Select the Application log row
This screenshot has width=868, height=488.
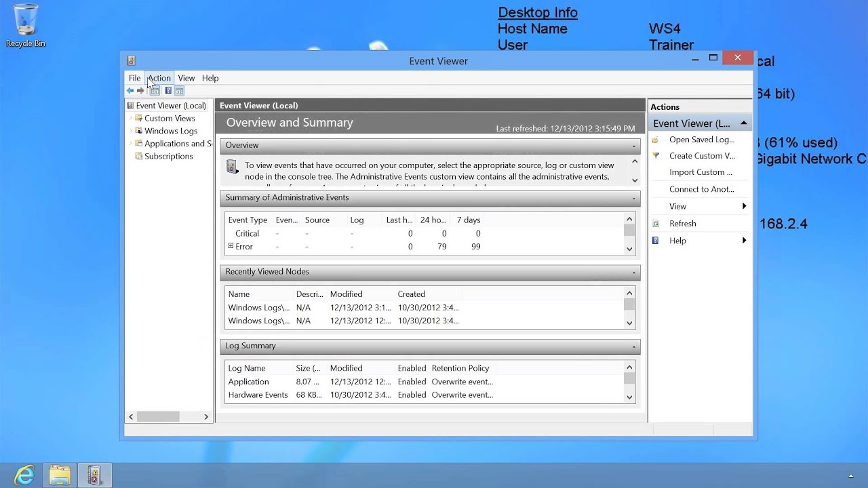(x=424, y=382)
